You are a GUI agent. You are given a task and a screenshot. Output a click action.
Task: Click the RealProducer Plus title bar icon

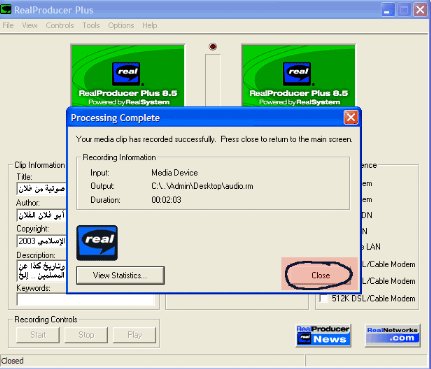pyautogui.click(x=6, y=9)
